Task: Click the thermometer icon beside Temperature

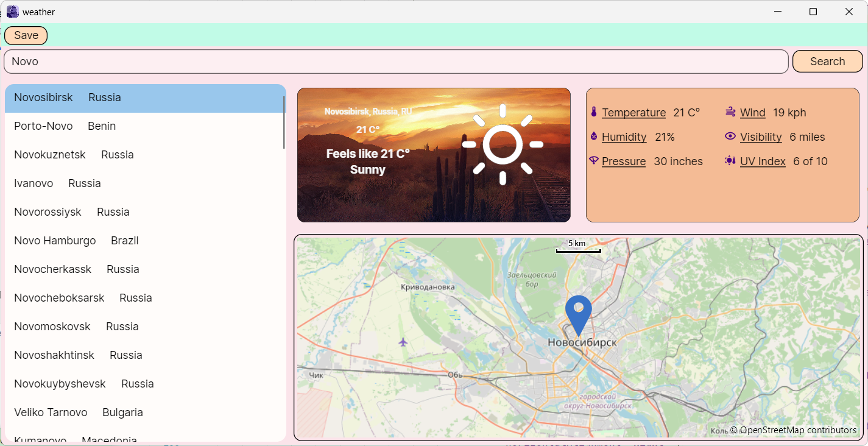Action: pos(594,112)
